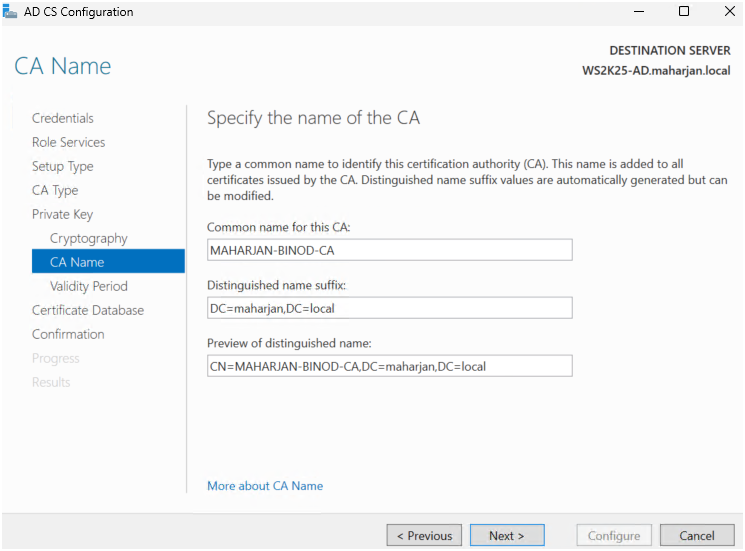Jump to the CA Type page
Image resolution: width=745 pixels, height=551 pixels.
[x=55, y=190]
